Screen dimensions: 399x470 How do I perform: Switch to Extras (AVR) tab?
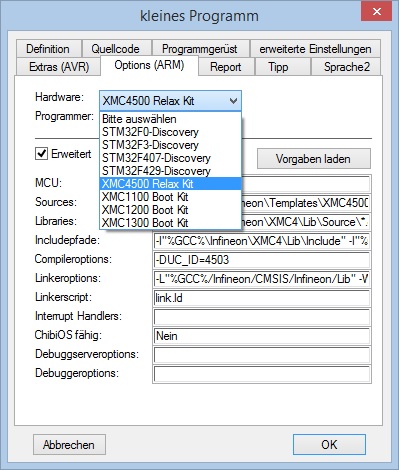coord(59,67)
